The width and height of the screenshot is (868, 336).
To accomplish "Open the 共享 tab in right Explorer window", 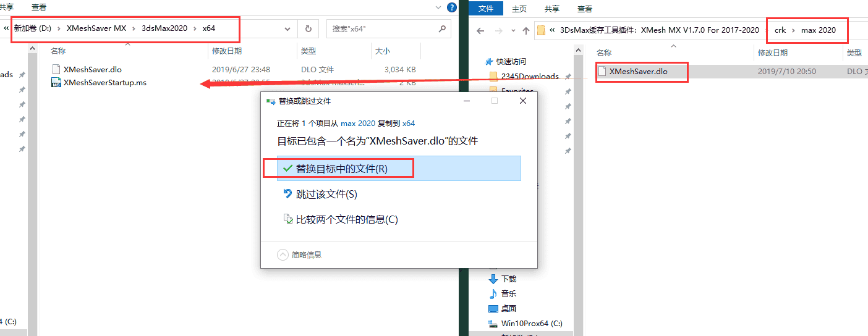I will 552,9.
